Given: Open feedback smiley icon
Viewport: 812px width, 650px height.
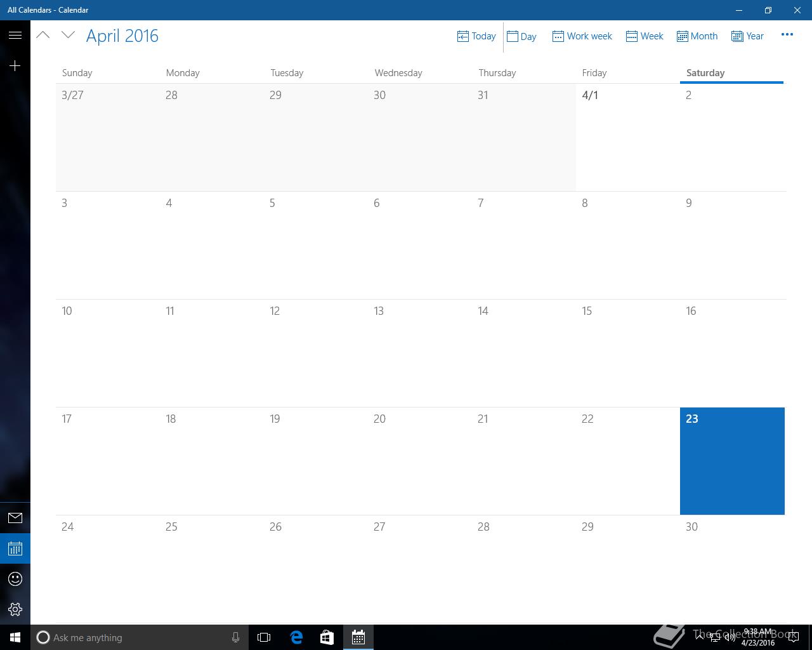Looking at the screenshot, I should (15, 579).
